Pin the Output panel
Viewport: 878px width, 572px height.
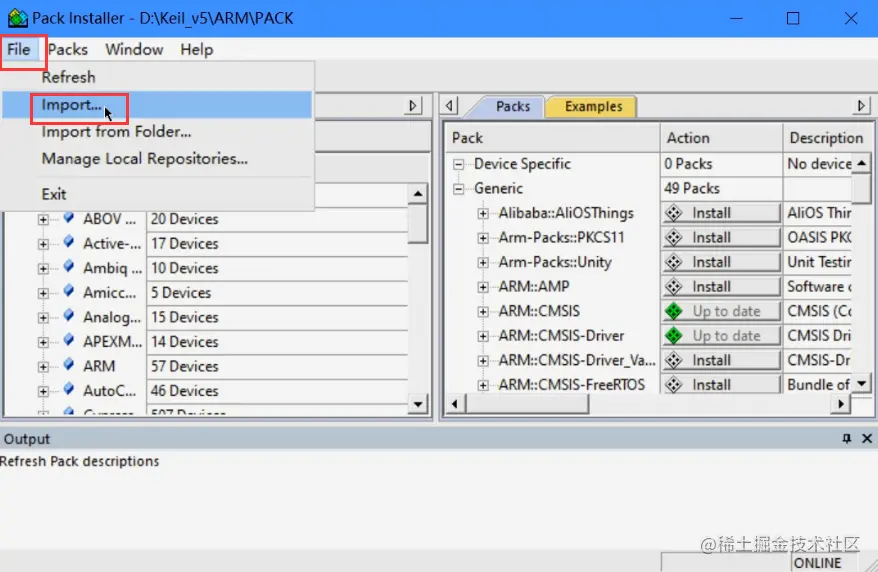pos(847,439)
